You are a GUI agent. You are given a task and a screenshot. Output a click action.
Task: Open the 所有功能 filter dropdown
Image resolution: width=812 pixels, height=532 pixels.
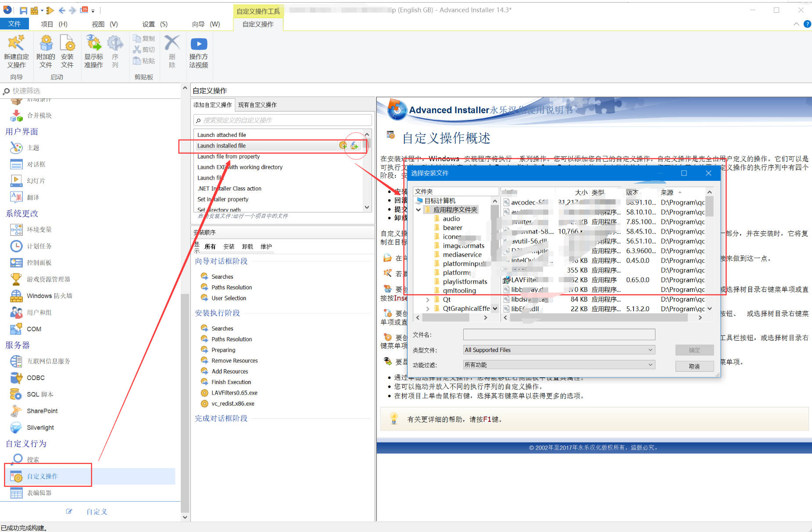[651, 364]
